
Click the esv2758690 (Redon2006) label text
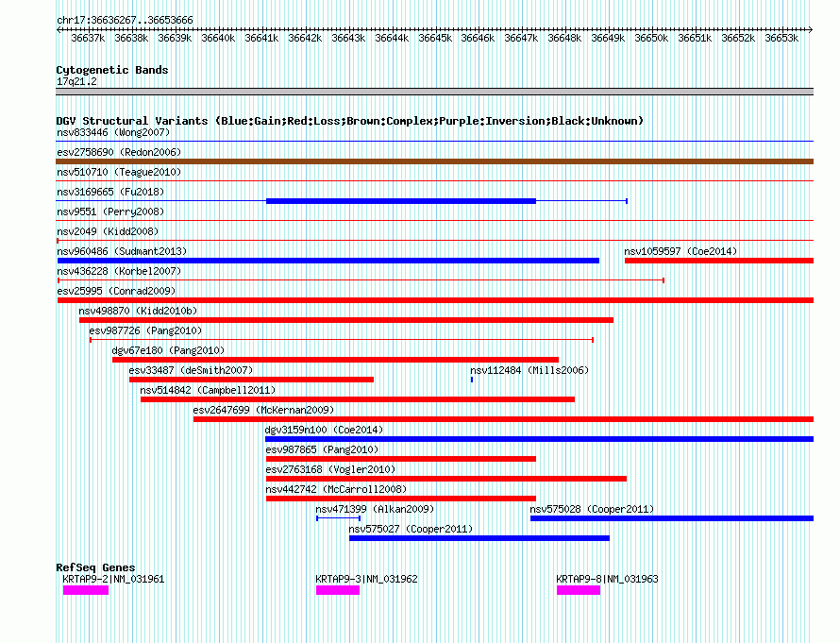119,152
